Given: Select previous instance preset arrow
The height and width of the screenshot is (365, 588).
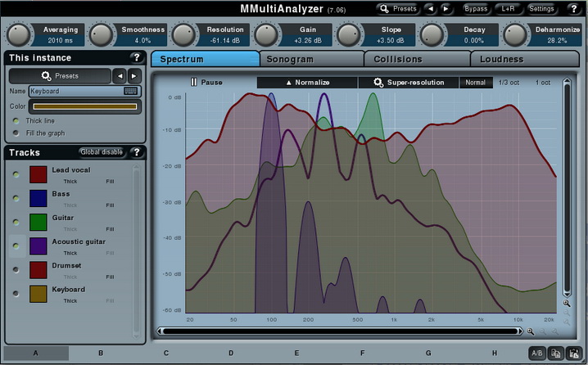Looking at the screenshot, I should [120, 76].
